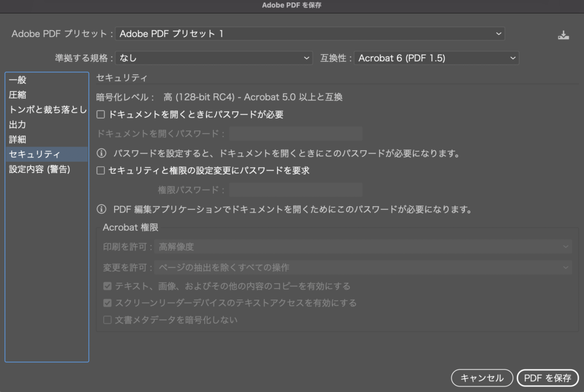
Task: Expand the 準拠する規格 dropdown
Action: coord(214,58)
